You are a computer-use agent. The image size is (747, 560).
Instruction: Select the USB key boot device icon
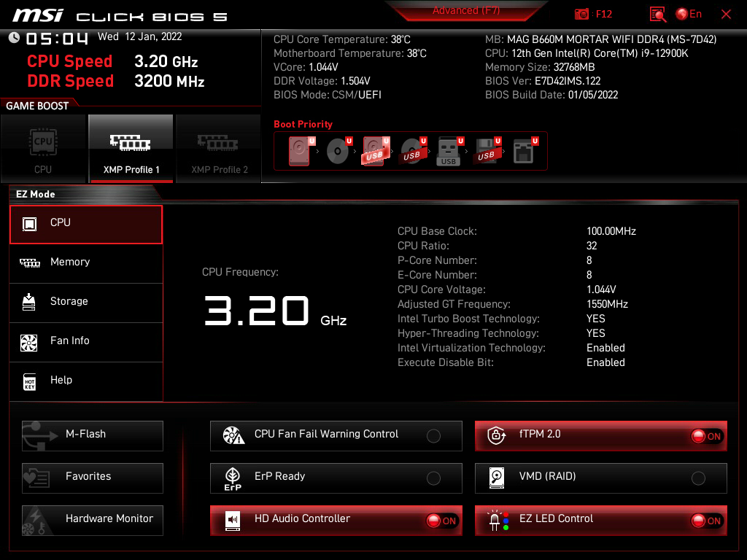(x=450, y=152)
